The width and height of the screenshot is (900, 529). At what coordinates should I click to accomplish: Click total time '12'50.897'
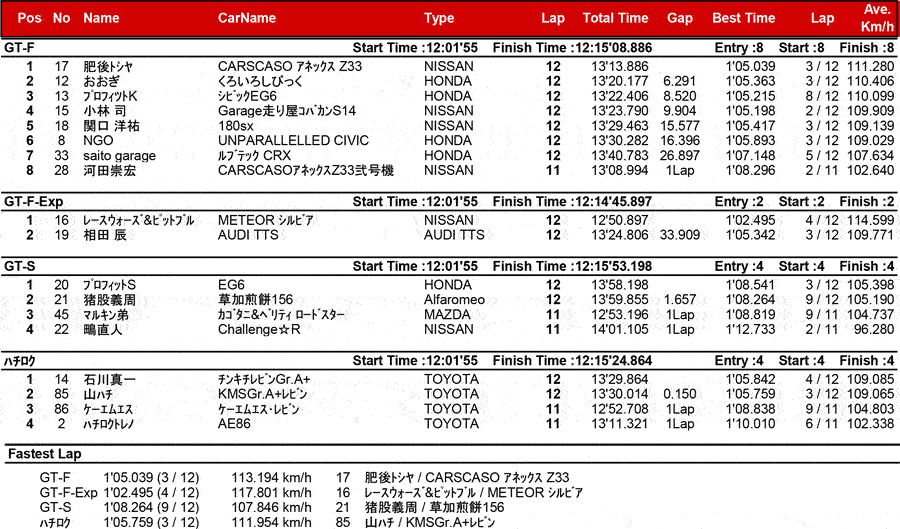(620, 220)
